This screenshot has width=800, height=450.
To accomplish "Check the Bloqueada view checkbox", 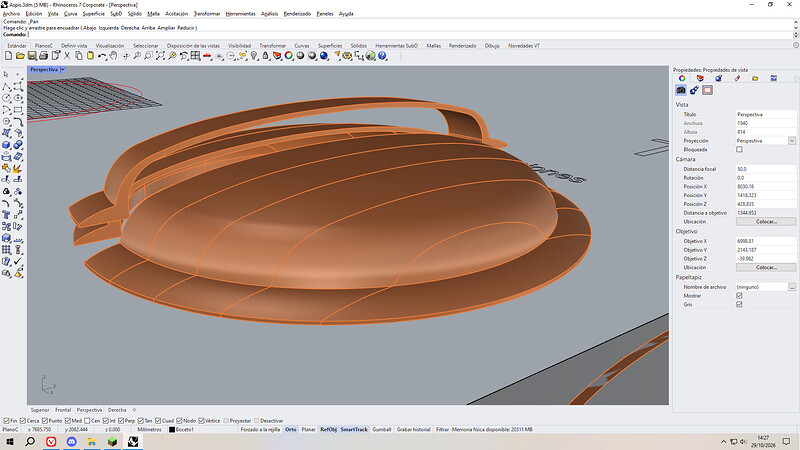I will pos(739,149).
